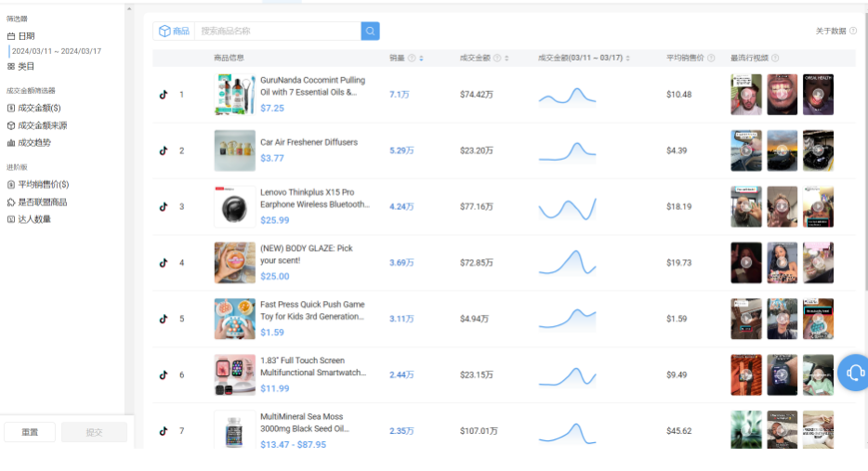868x471 pixels.
Task: Play the first video thumbnail for GuruNanda
Action: [x=745, y=95]
